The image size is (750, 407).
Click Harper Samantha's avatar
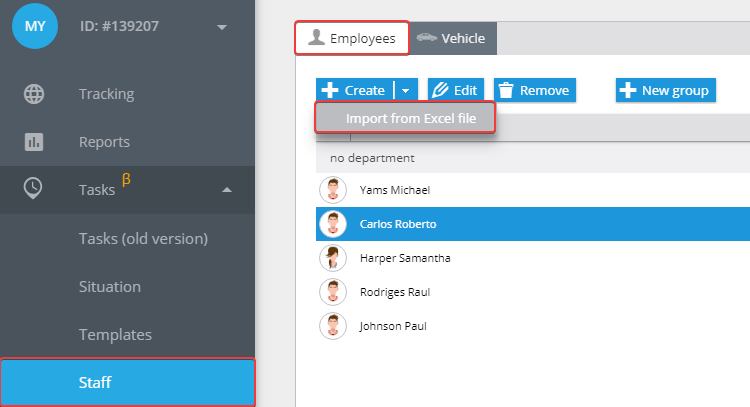(333, 258)
